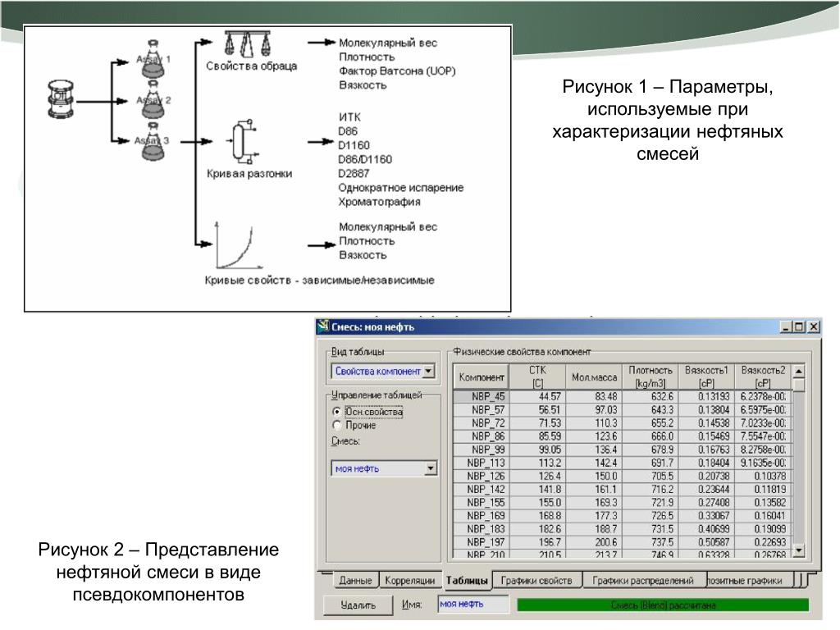Click the Вязкость1 cell with value 0.15469
Viewport: 840px width, 630px height.
706,436
